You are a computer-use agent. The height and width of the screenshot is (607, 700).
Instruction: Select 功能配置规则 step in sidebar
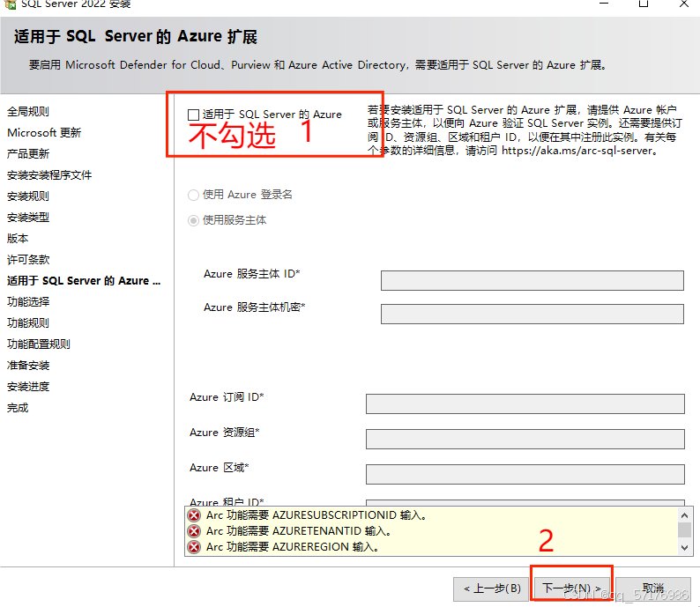click(39, 344)
